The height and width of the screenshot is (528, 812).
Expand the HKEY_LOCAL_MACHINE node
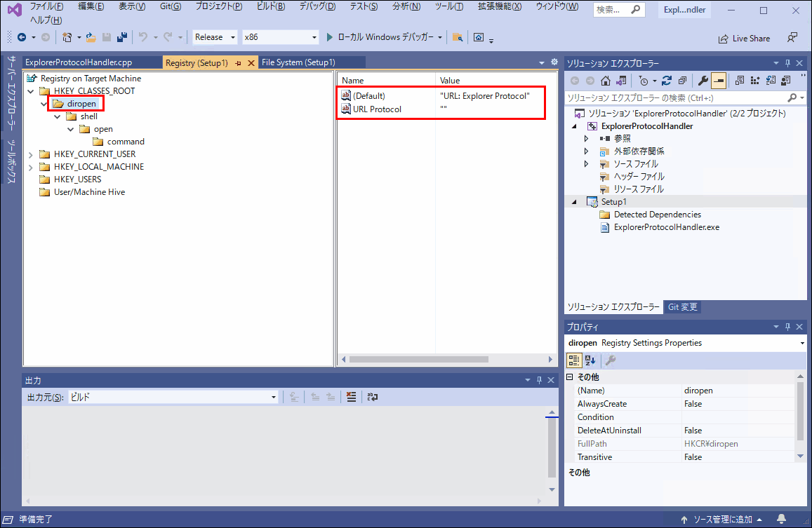click(31, 167)
